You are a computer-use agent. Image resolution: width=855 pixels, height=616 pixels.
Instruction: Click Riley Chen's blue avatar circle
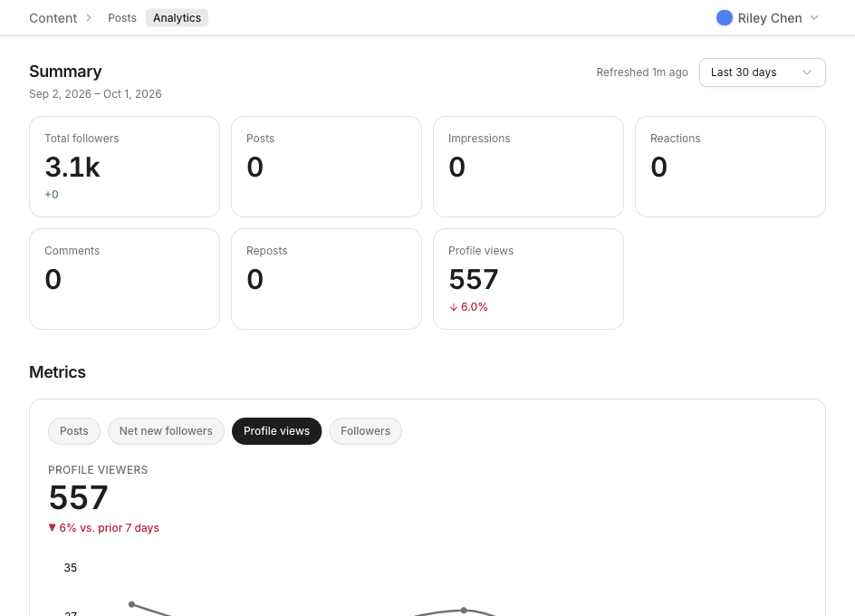pos(725,18)
